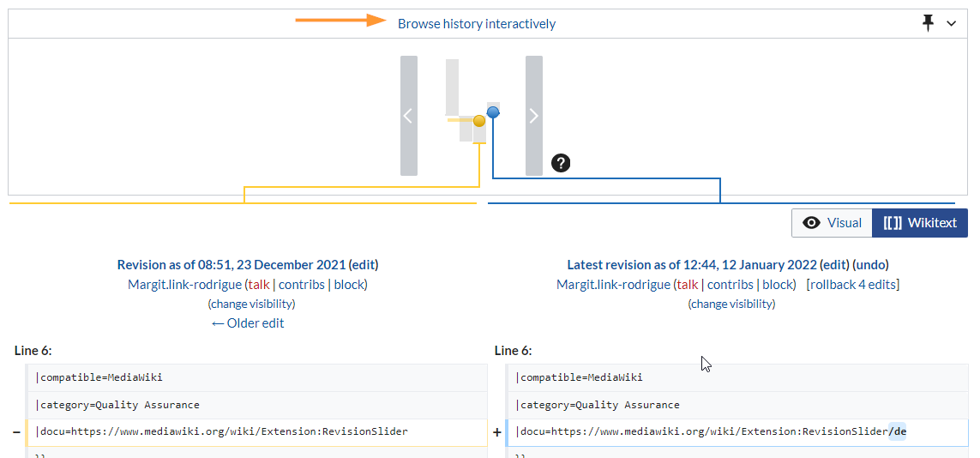
Task: Switch to Wikitext diff mode
Action: pyautogui.click(x=920, y=223)
